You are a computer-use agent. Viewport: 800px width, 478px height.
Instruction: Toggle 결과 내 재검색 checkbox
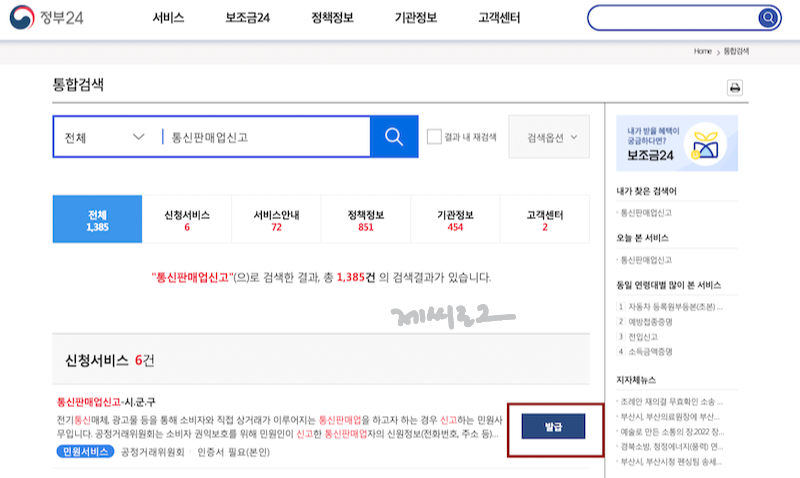point(434,137)
